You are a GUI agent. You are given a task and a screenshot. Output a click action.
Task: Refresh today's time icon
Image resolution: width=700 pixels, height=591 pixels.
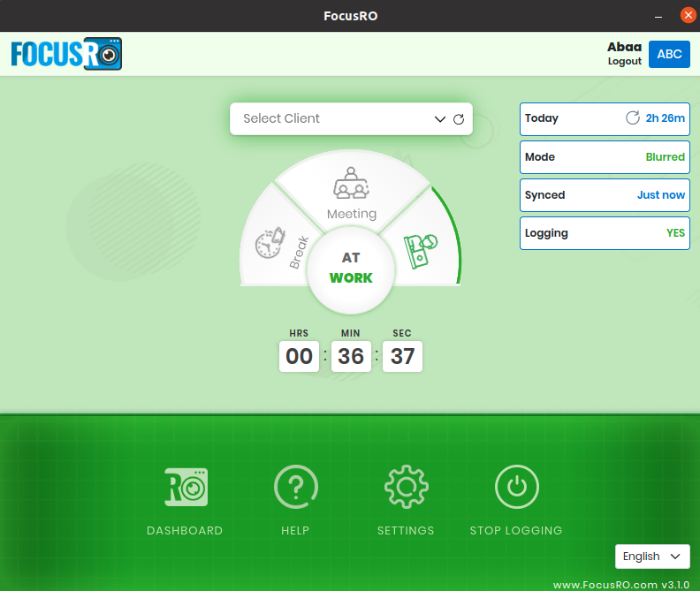[x=632, y=117]
